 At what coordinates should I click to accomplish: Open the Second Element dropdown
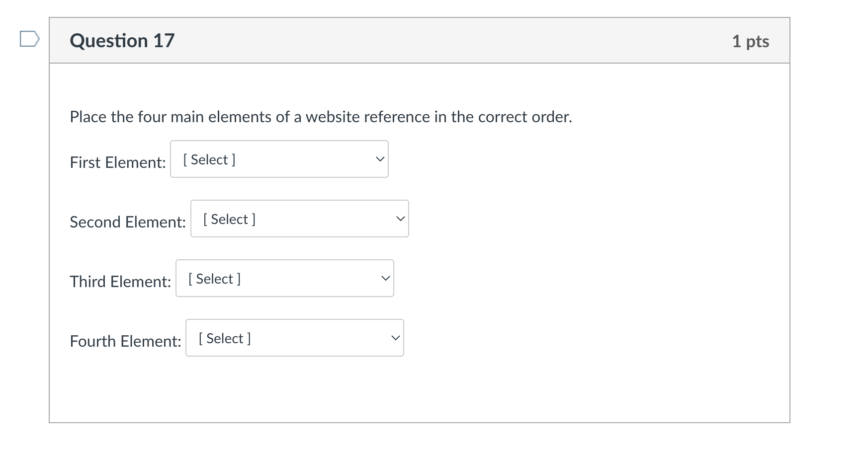point(300,219)
